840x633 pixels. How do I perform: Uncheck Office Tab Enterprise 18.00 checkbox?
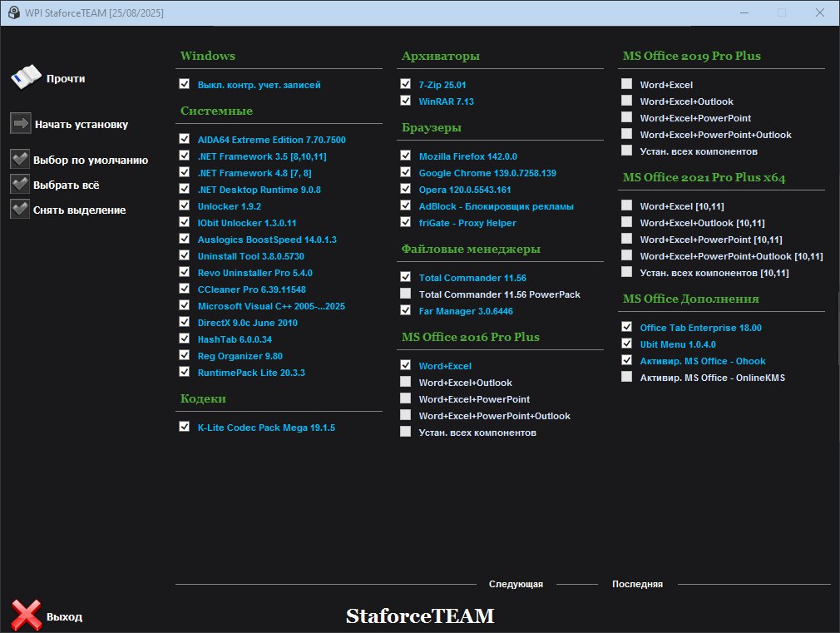click(x=627, y=327)
